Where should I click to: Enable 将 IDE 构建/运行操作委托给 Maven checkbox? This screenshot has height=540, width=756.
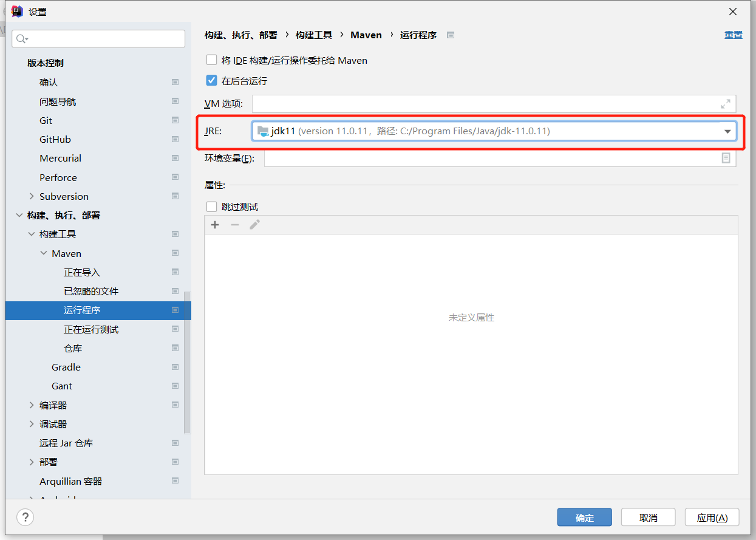click(x=211, y=60)
